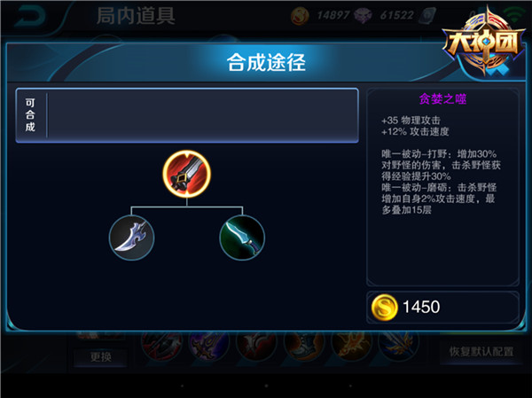The height and width of the screenshot is (398, 532).
Task: Click the 局内道具 page title
Action: point(136,16)
